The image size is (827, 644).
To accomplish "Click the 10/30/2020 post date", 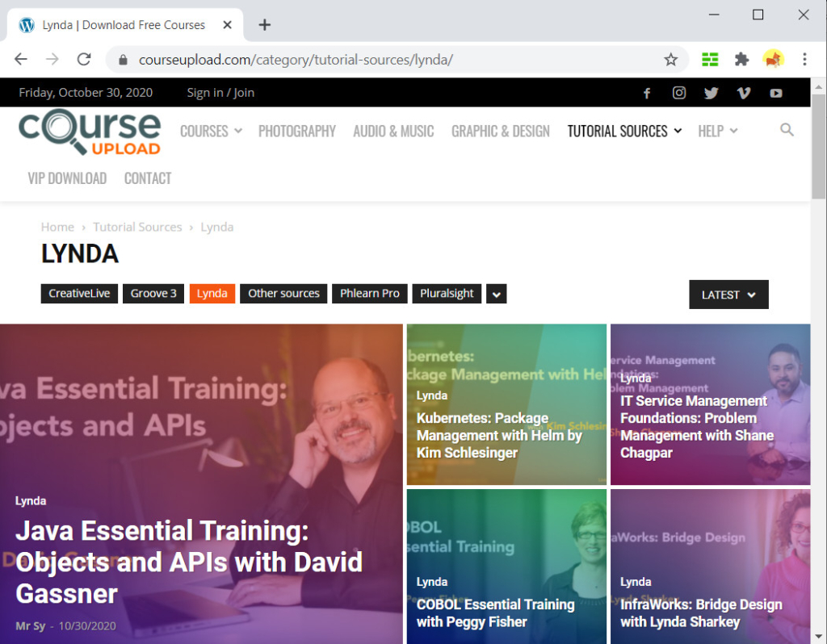I will tap(87, 626).
